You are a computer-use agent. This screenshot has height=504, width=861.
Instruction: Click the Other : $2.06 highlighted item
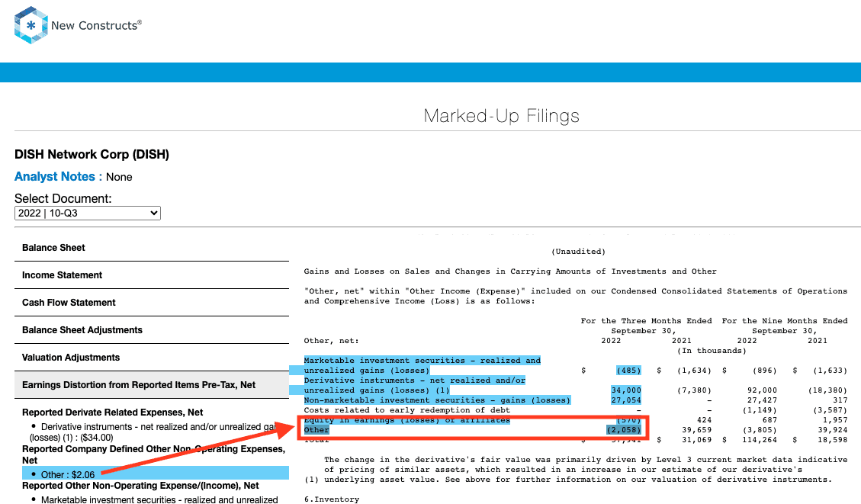point(156,474)
